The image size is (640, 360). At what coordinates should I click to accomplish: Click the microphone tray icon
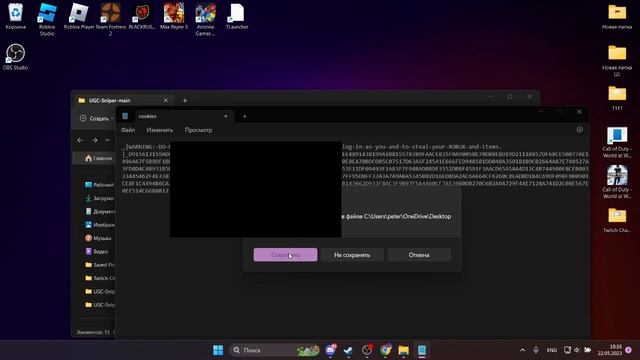(x=536, y=350)
